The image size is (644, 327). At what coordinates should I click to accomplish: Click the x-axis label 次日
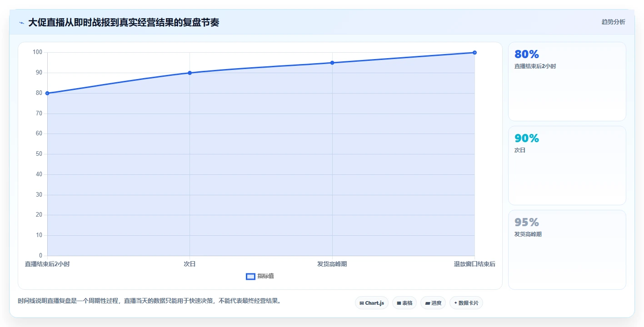[x=190, y=264]
